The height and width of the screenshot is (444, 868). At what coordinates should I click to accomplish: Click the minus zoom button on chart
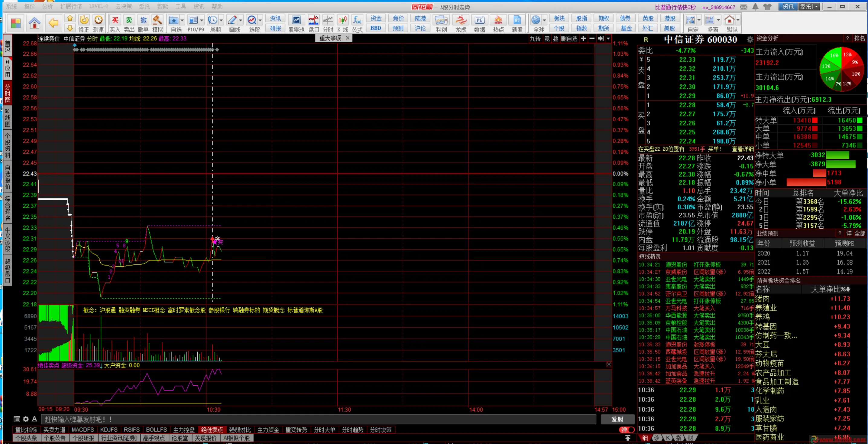click(x=592, y=38)
